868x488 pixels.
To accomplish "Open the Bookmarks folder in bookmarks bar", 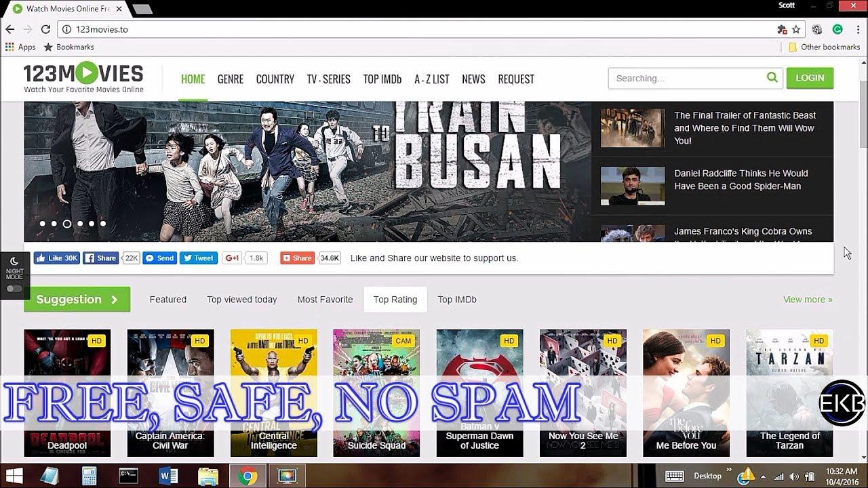I will 68,47.
